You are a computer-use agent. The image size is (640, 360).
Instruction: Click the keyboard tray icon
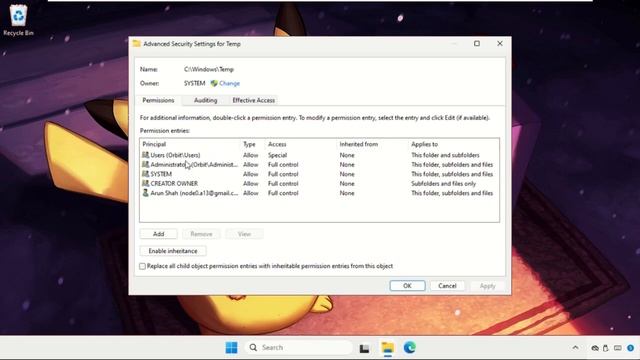(618, 348)
